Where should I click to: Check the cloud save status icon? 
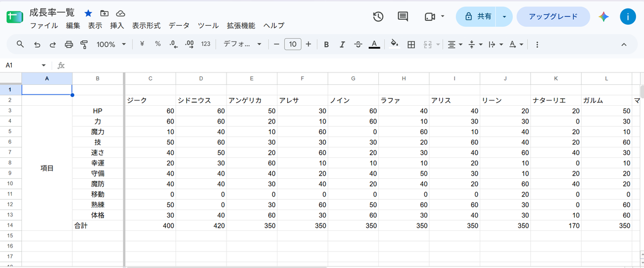pyautogui.click(x=120, y=13)
